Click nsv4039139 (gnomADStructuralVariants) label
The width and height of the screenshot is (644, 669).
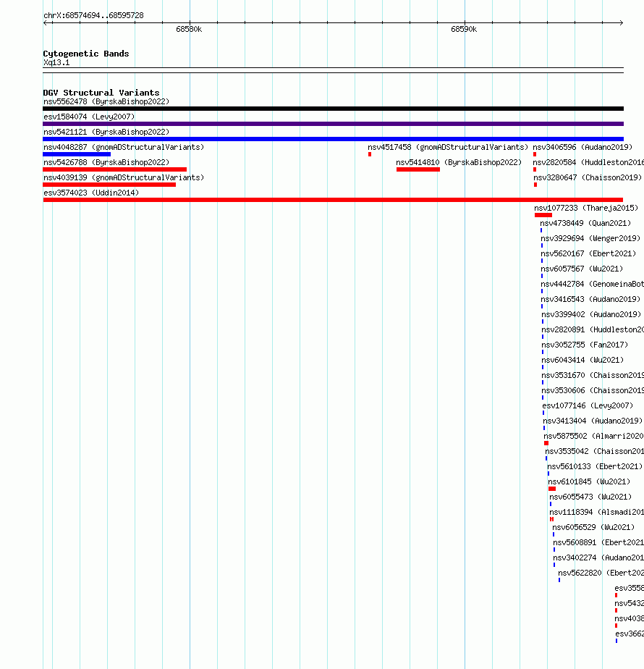(124, 177)
